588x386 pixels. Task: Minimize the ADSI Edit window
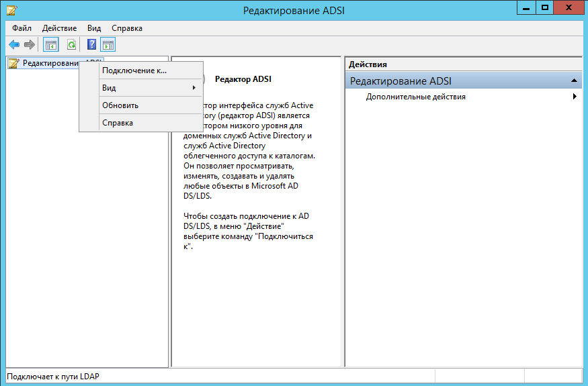click(x=526, y=8)
